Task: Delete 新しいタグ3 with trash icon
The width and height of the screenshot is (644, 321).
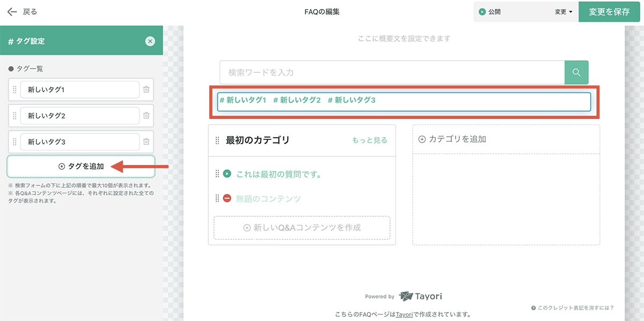Action: point(146,142)
